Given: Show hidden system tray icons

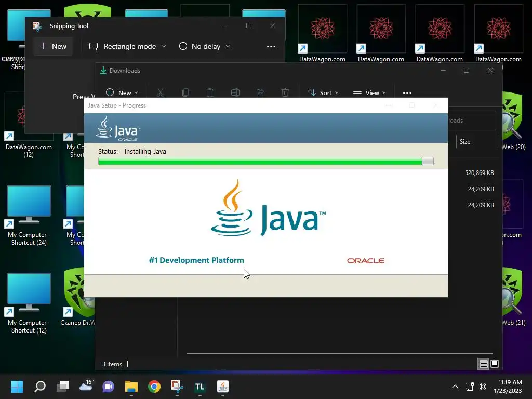Looking at the screenshot, I should coord(455,387).
